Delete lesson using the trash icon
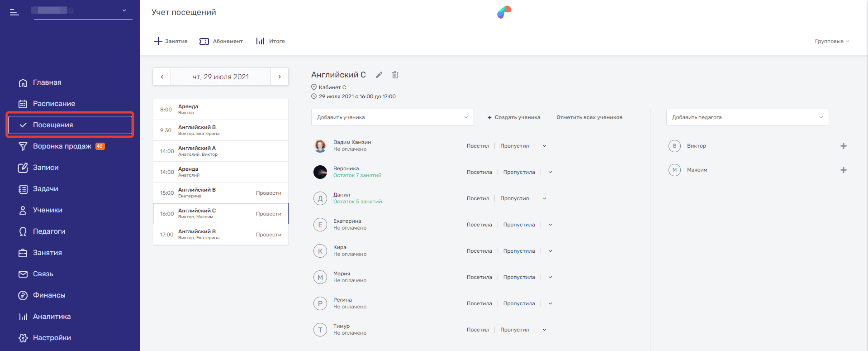The image size is (868, 351). (395, 75)
